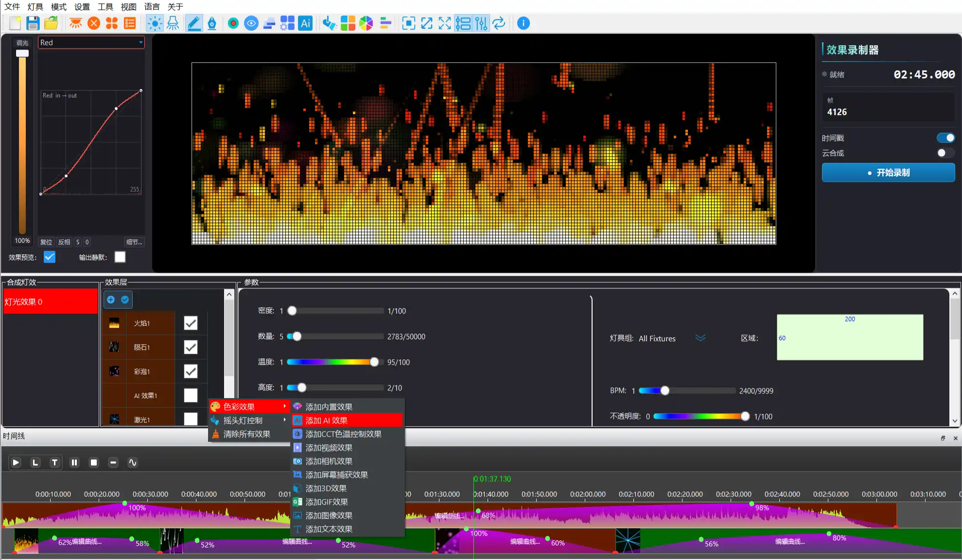Enable the AI 效果1 layer checkbox

[x=191, y=395]
